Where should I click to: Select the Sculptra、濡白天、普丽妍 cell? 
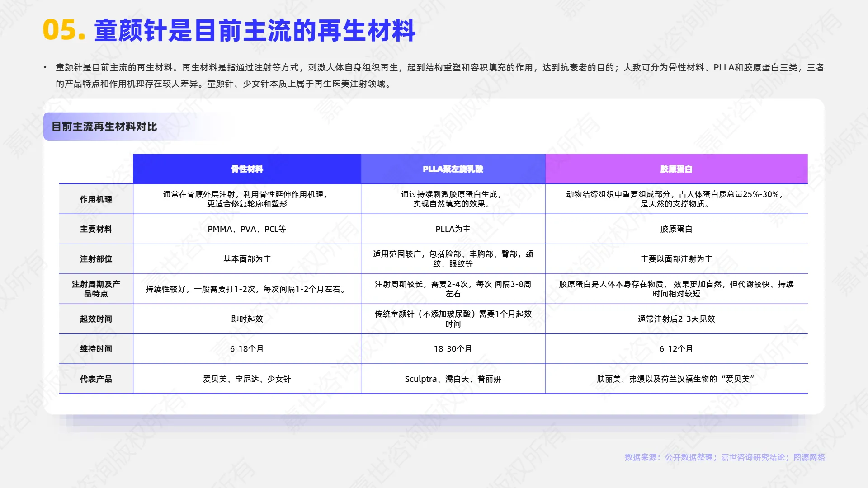(453, 380)
